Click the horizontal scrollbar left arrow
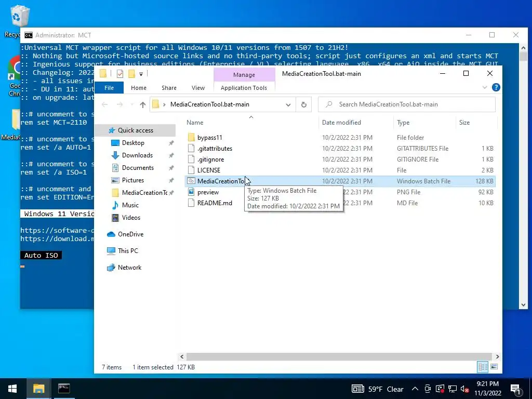 [x=182, y=356]
